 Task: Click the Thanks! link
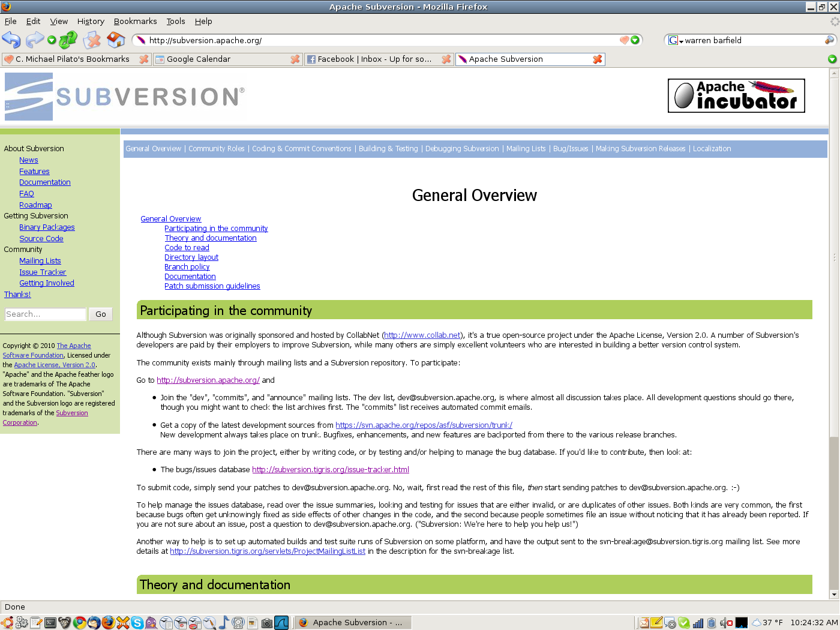point(17,295)
